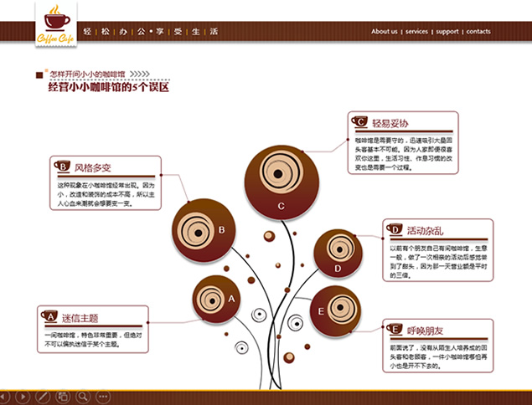Click the body text under 轻易妥协
This screenshot has width=532, height=405.
pos(404,154)
